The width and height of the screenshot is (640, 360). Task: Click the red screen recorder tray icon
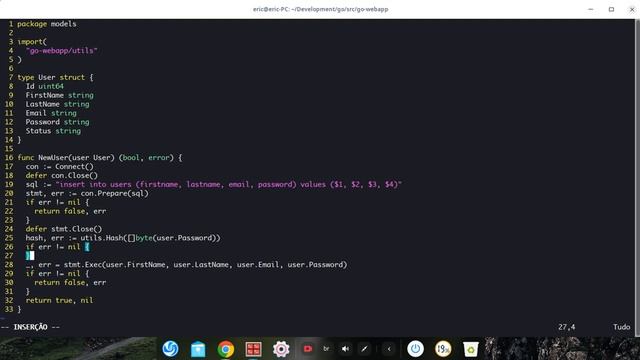point(307,349)
